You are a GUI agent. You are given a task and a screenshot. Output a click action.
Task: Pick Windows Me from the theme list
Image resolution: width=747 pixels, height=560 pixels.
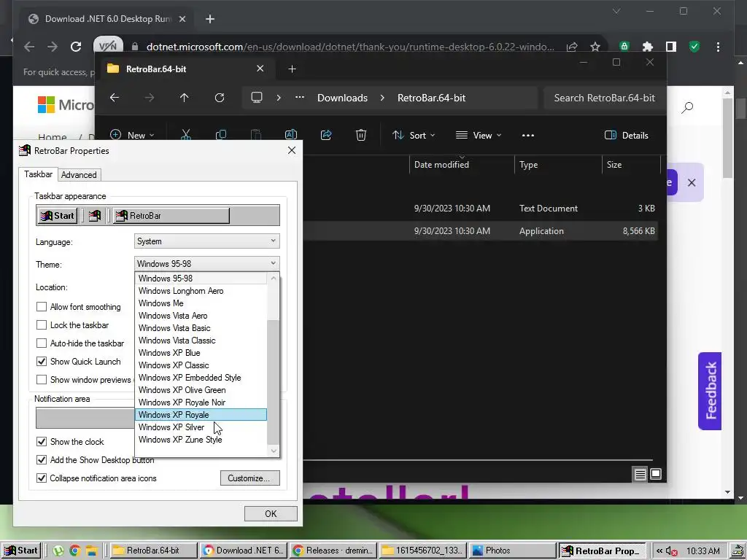pos(201,303)
